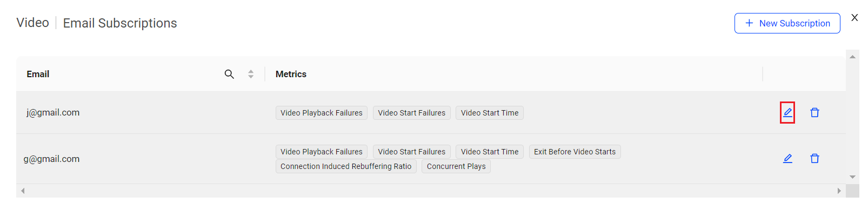Delete the g@gmail.com subscription
Screen dimensions: 868x210
point(814,158)
